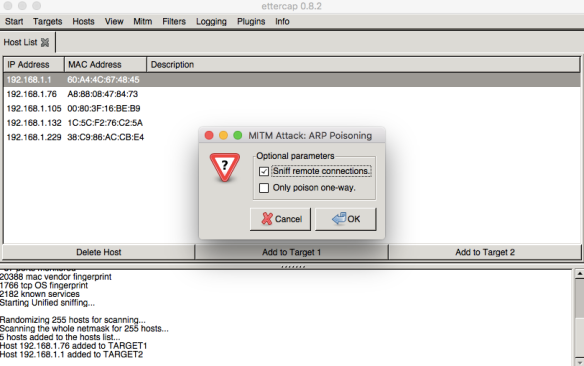Click the question mark warning icon
584x366 pixels.
click(225, 167)
